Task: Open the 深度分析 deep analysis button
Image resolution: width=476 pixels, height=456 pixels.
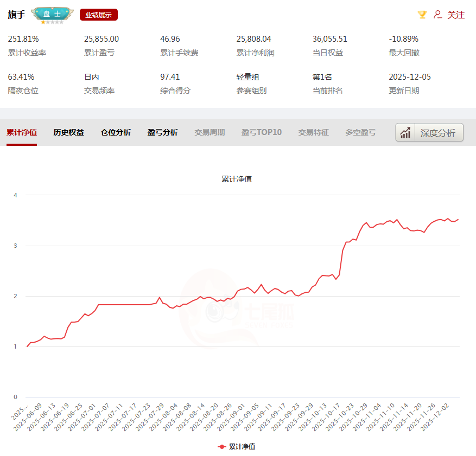Action: point(437,132)
